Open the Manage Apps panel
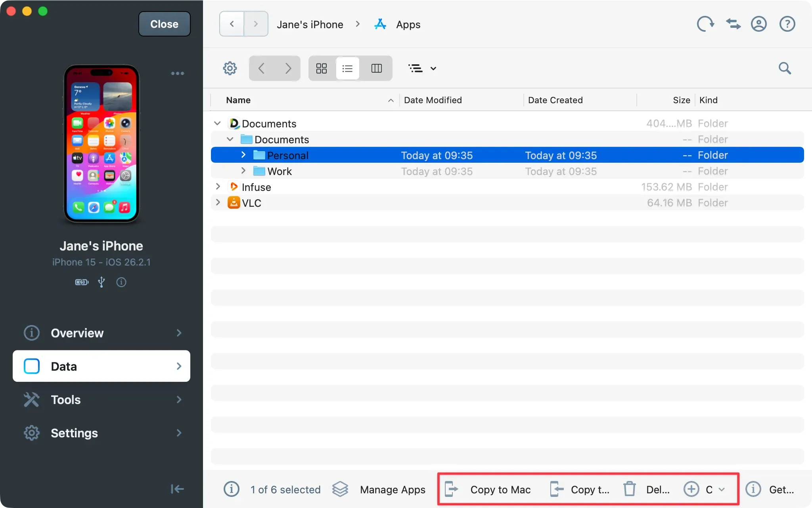 [x=380, y=489]
